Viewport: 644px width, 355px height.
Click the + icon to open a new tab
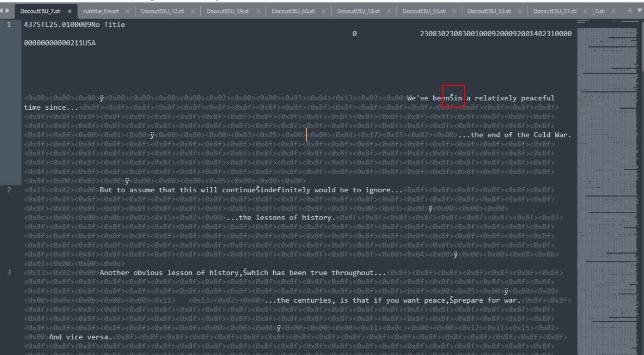(x=630, y=10)
